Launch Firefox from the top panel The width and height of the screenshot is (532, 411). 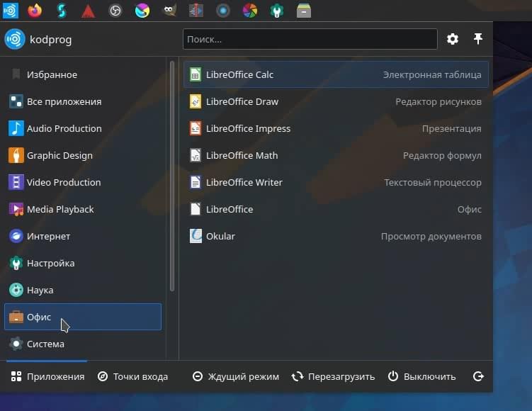pos(35,11)
